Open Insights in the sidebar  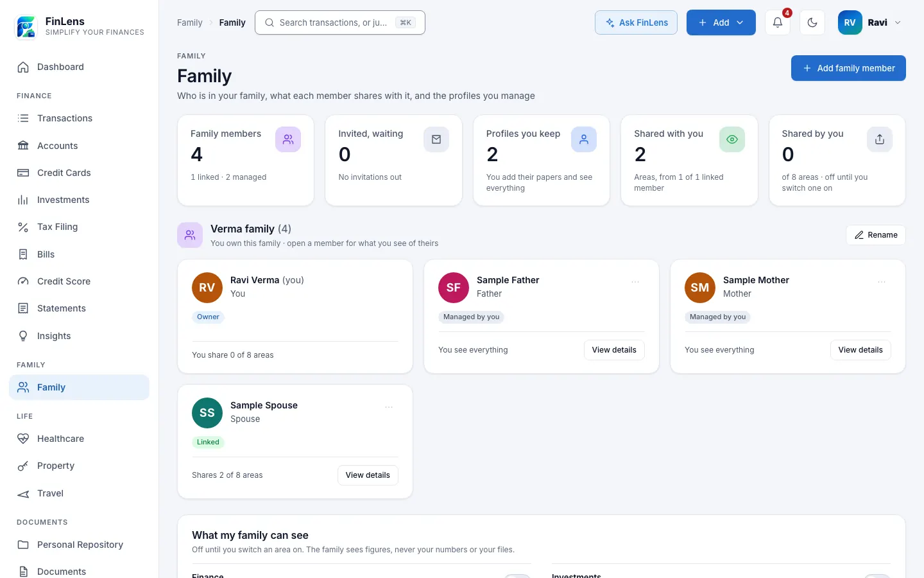[79, 336]
